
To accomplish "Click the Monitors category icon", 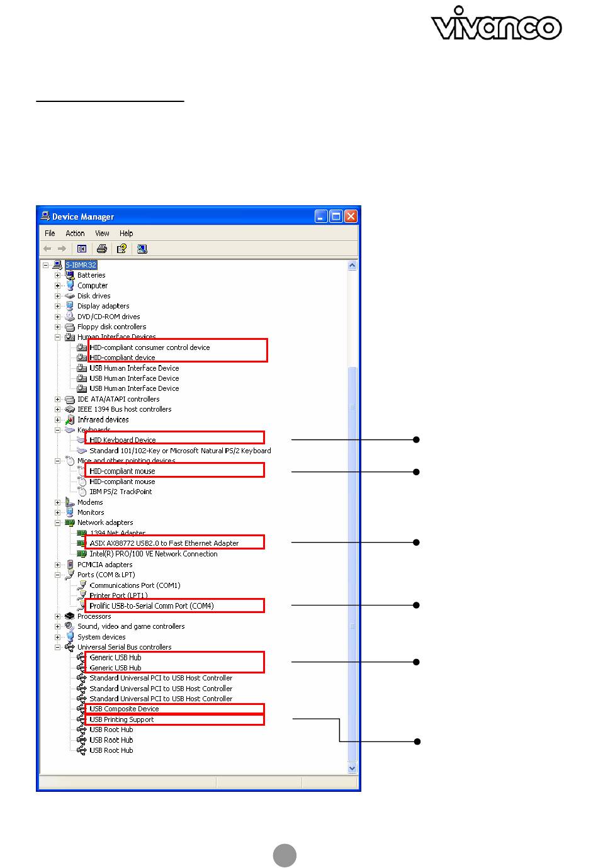I will [70, 512].
